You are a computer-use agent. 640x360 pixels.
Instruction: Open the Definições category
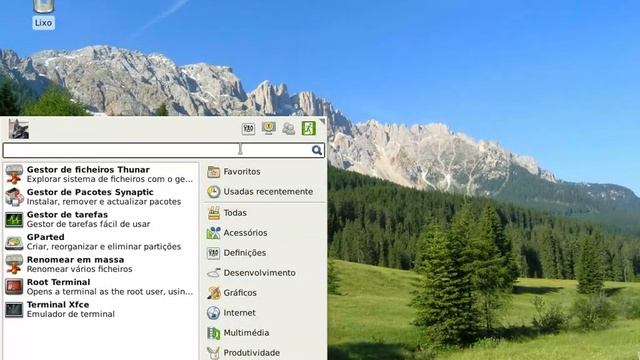coord(264,253)
